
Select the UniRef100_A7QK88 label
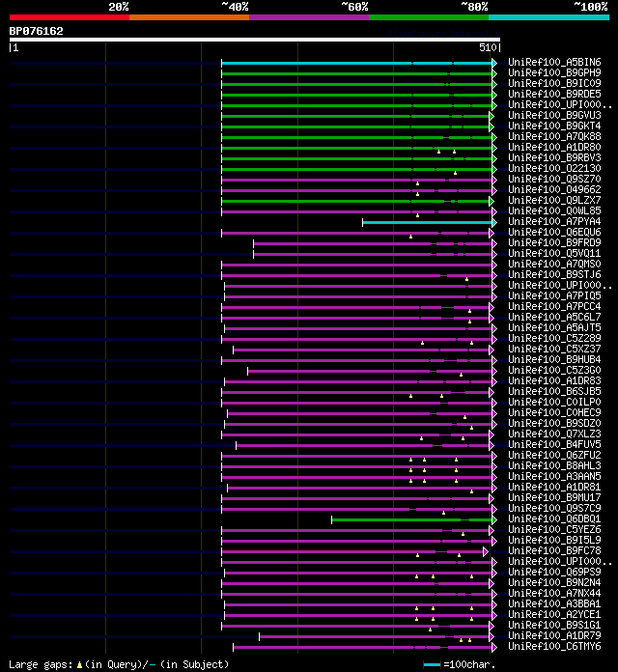[x=554, y=137]
